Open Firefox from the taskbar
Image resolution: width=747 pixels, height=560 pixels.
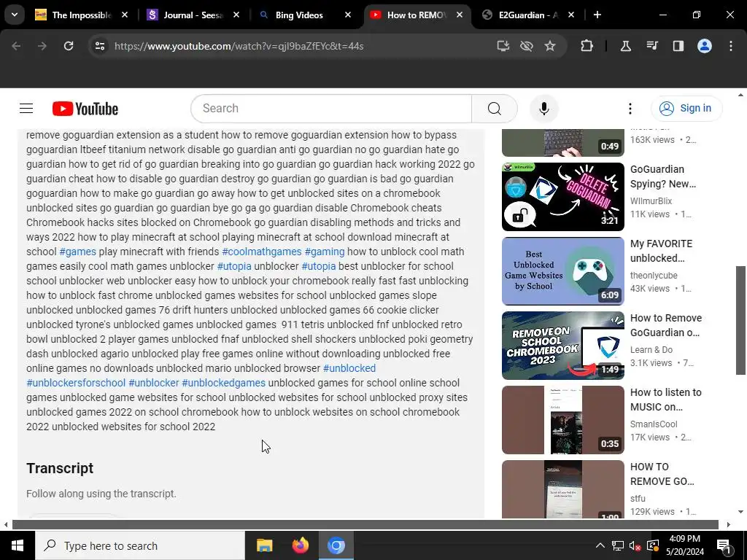300,545
